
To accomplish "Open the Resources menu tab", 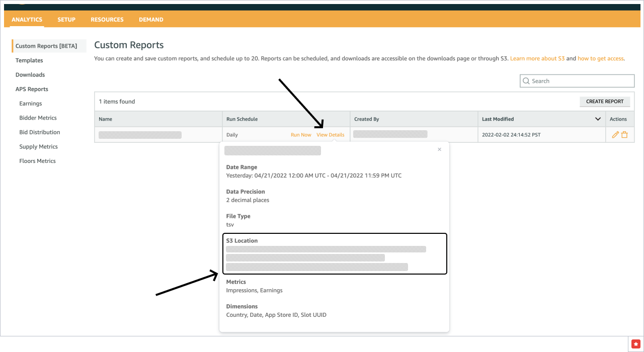I will click(107, 20).
